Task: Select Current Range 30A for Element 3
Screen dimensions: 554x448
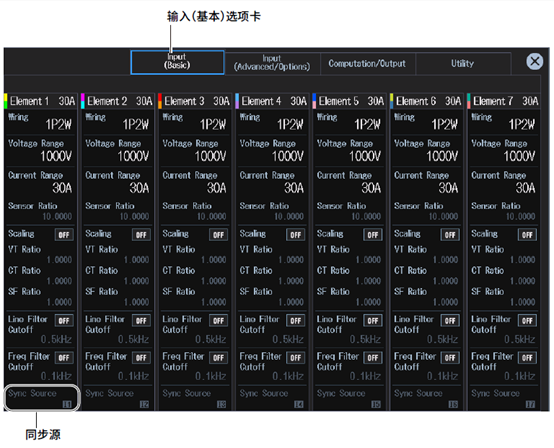Action: 195,182
